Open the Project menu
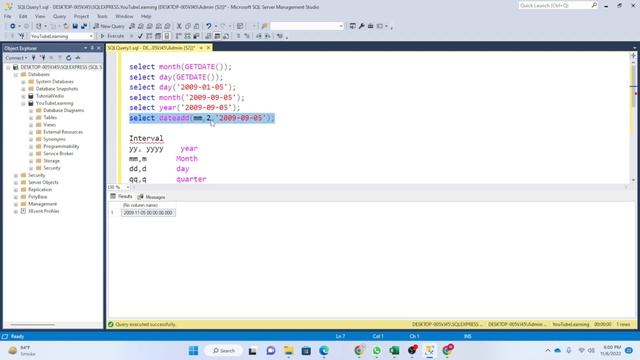 81,16
